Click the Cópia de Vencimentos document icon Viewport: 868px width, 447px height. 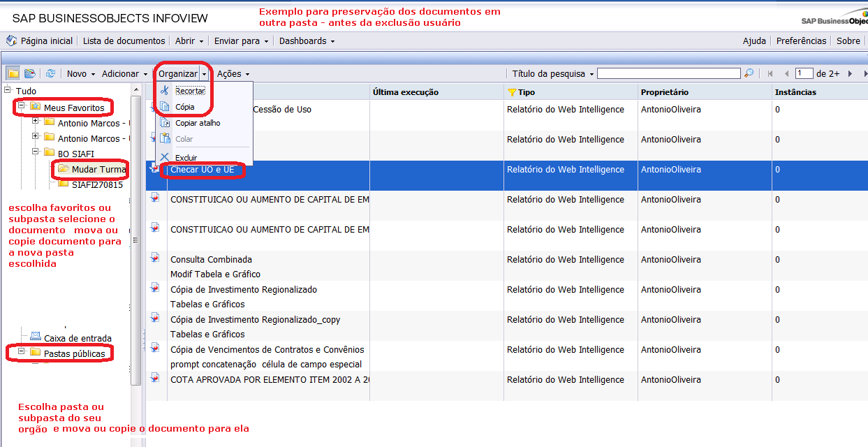pos(156,348)
